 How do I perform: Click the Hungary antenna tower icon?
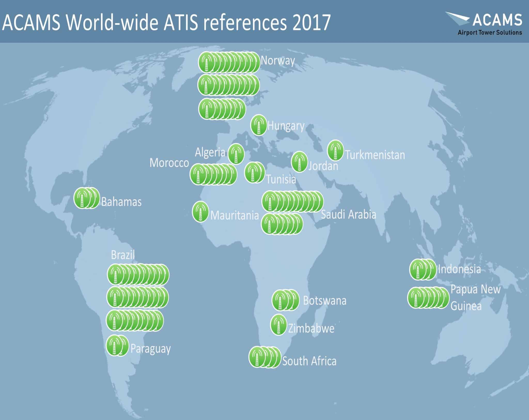coord(259,125)
